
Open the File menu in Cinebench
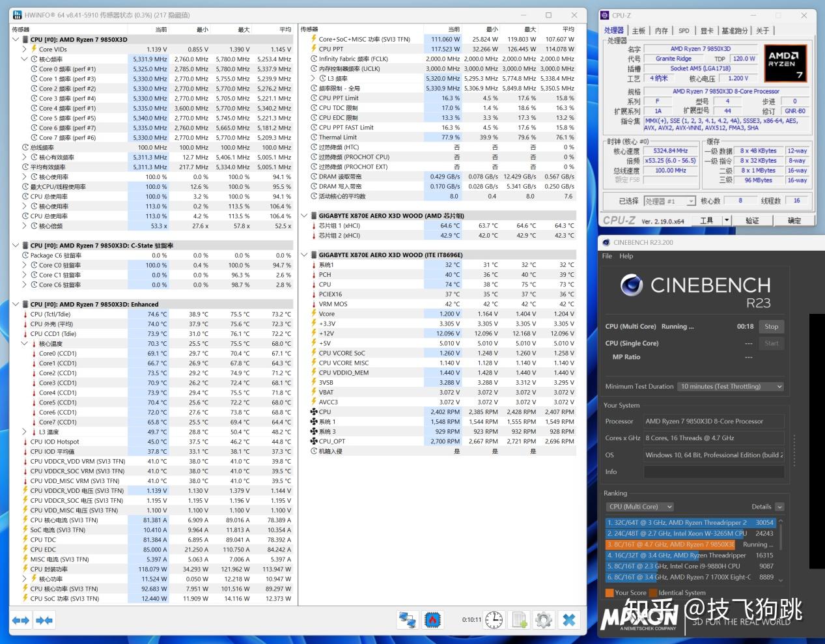(607, 256)
